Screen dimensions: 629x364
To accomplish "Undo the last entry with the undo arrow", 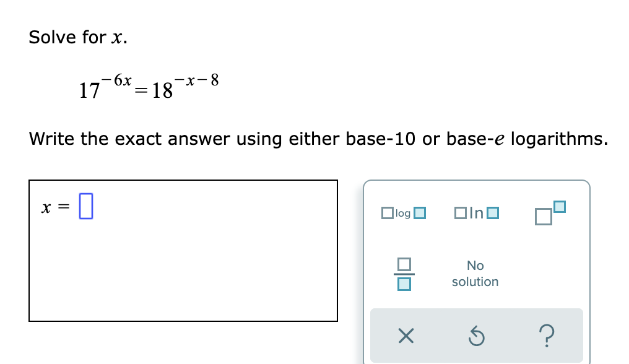I will [475, 336].
